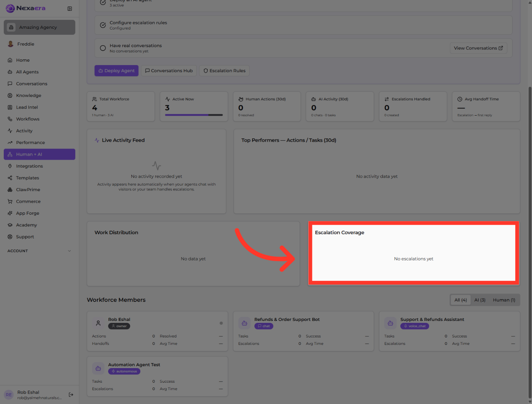Image resolution: width=532 pixels, height=404 pixels.
Task: Open the Amazing Agency workspace selector
Action: (x=39, y=27)
